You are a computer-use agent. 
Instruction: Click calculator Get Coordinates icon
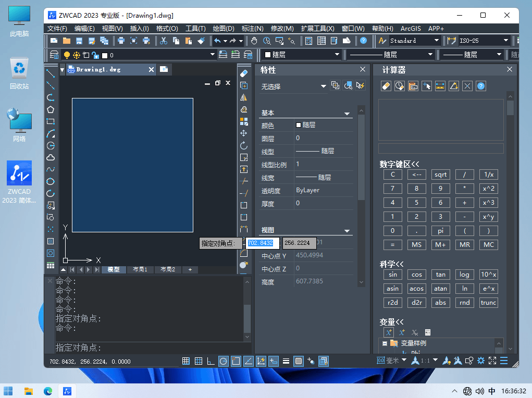(426, 86)
